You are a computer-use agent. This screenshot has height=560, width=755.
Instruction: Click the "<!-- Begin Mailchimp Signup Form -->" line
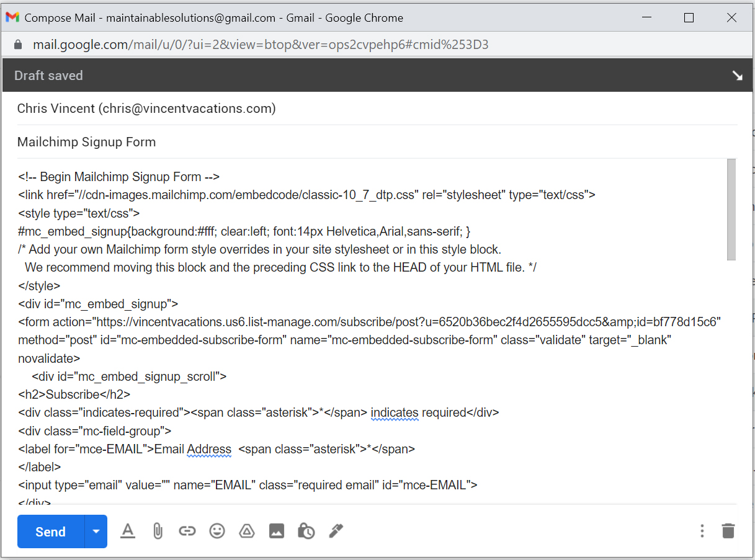[119, 177]
